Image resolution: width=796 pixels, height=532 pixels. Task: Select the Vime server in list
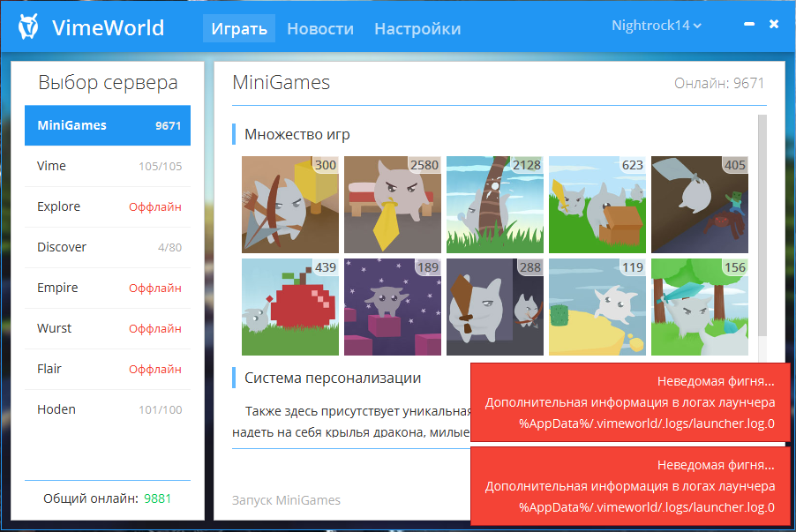108,166
